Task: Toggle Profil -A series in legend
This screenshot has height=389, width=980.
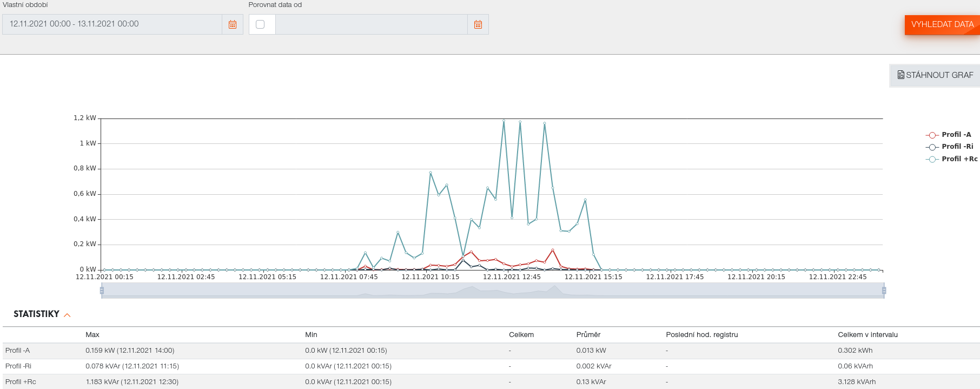Action: [956, 135]
